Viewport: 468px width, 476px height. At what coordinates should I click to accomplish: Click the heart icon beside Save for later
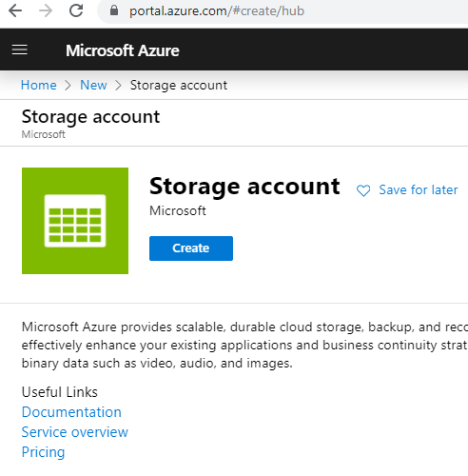pos(363,190)
